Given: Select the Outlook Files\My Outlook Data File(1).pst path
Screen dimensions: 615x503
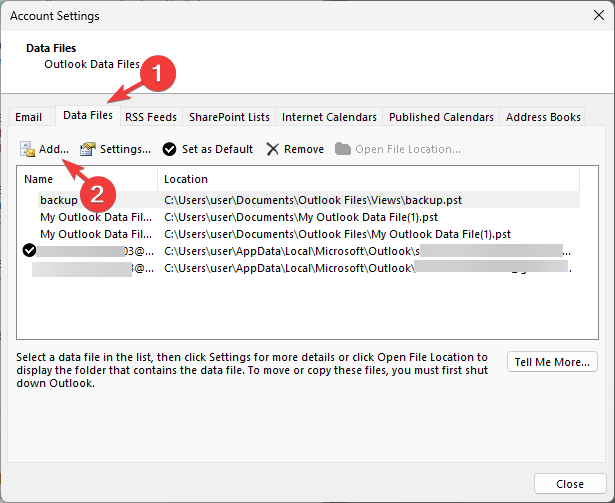Looking at the screenshot, I should pos(337,234).
